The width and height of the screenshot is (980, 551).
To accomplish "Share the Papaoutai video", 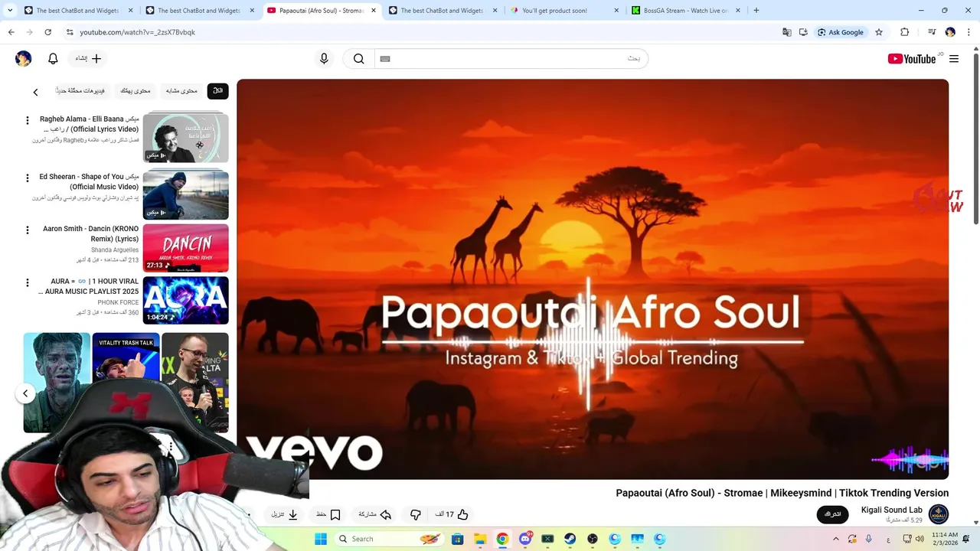I will 375,514.
